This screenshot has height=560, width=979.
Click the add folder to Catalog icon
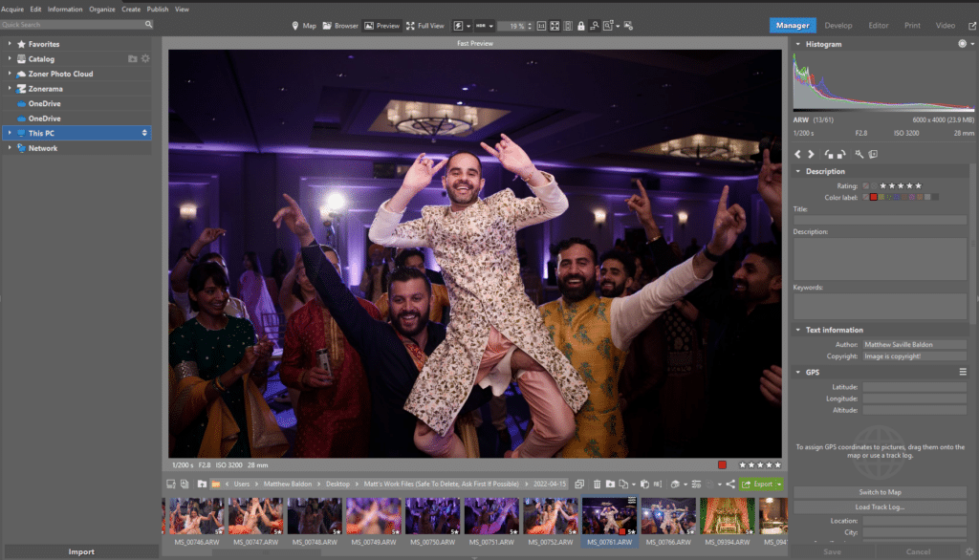pyautogui.click(x=132, y=58)
